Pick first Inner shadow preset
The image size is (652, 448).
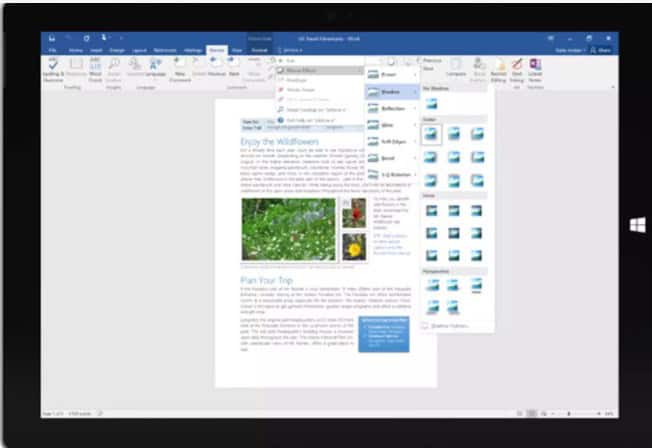click(x=432, y=210)
